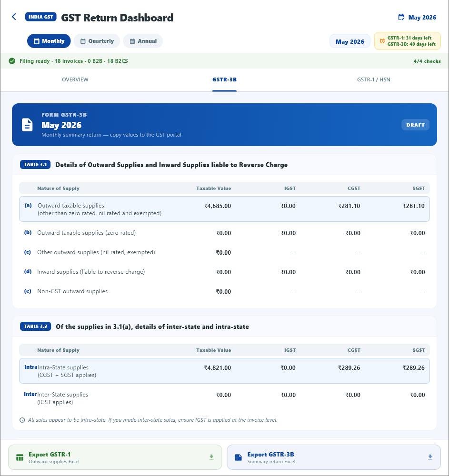Click CGST value ₹289.26

tap(349, 367)
